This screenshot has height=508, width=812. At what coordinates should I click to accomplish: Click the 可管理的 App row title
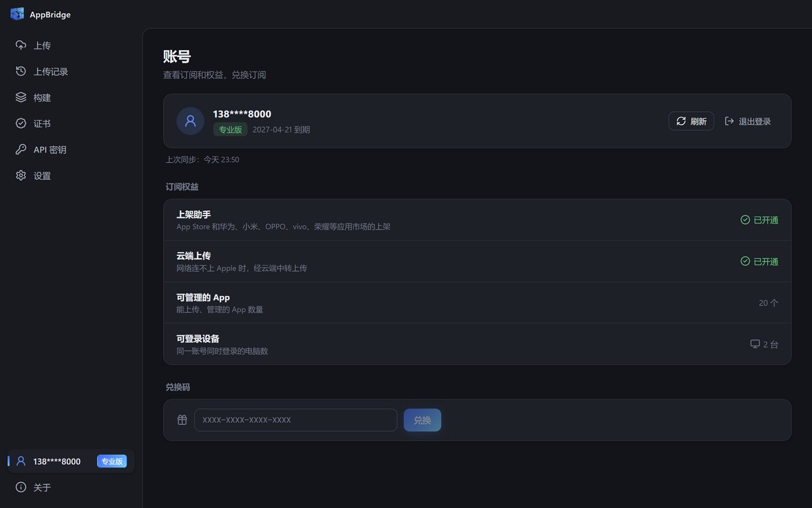click(203, 297)
